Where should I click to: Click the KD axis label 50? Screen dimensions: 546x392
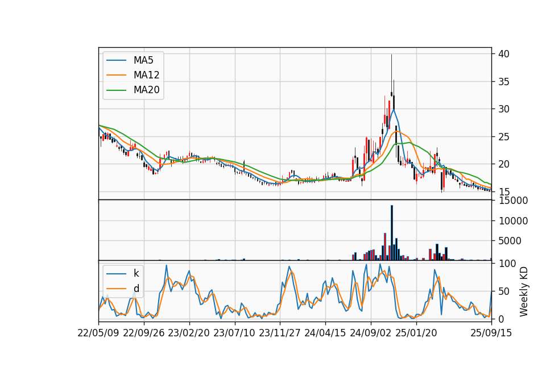point(504,291)
